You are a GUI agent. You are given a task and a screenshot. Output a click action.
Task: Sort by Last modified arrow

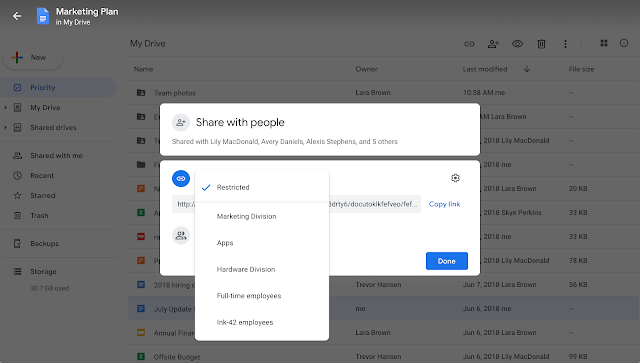point(527,69)
